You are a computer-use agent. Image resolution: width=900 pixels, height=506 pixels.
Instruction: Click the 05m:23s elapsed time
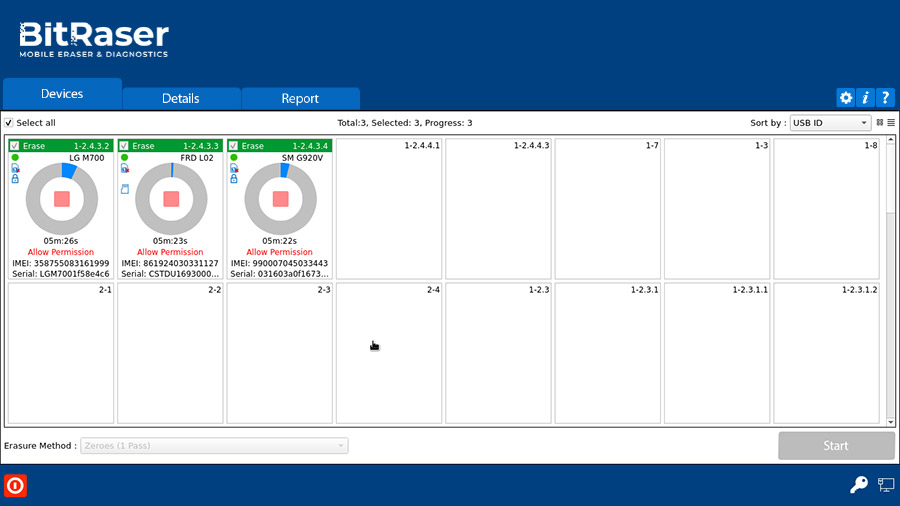[170, 241]
